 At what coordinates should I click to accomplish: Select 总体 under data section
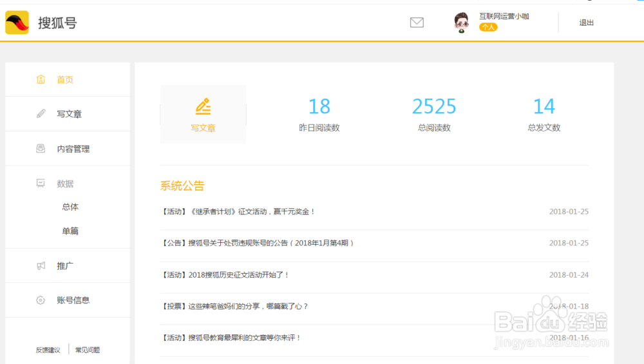pos(70,207)
